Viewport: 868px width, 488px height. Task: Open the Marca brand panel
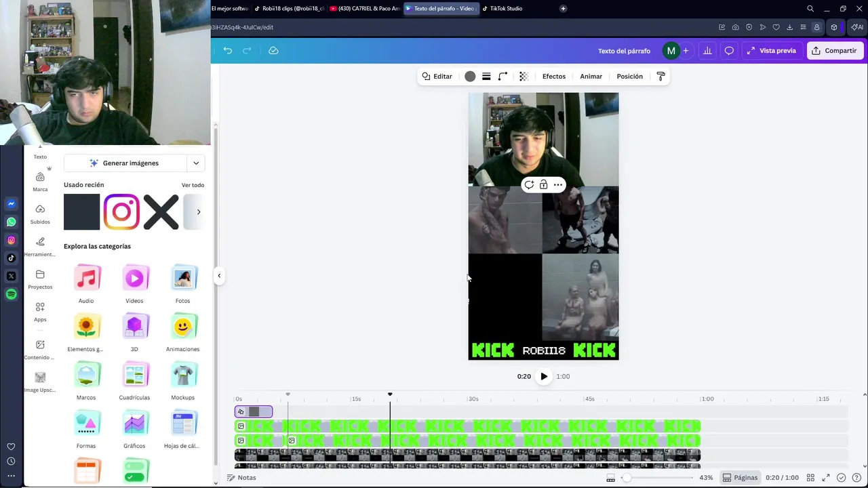[40, 182]
